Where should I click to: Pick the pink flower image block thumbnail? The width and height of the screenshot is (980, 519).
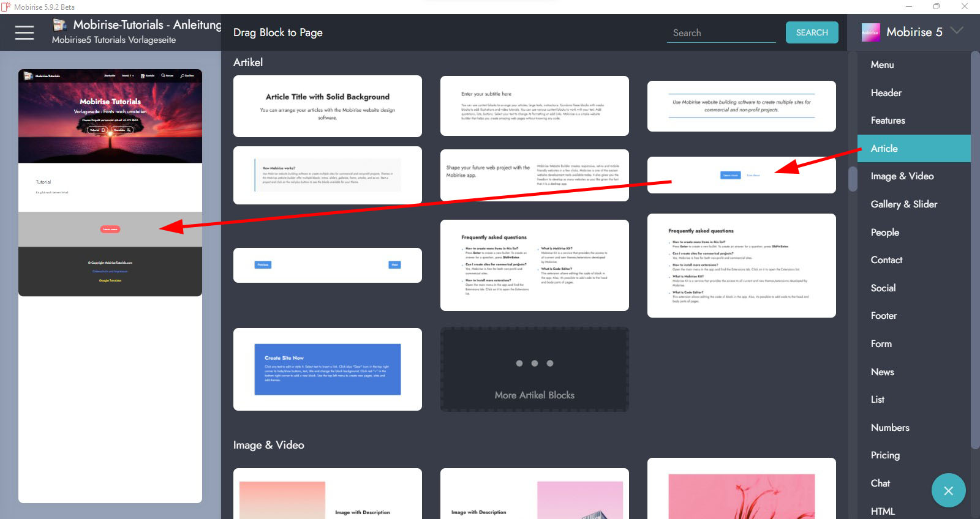coord(742,488)
